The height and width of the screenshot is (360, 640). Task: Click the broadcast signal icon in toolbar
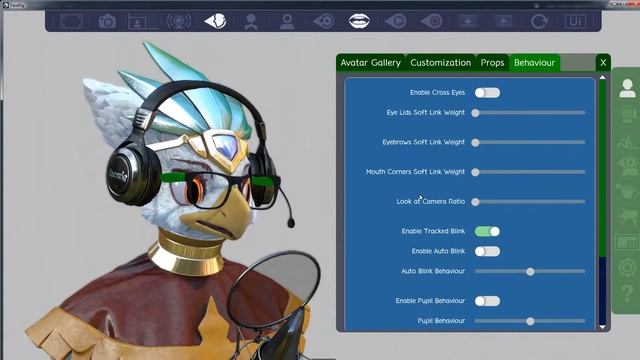pos(179,21)
